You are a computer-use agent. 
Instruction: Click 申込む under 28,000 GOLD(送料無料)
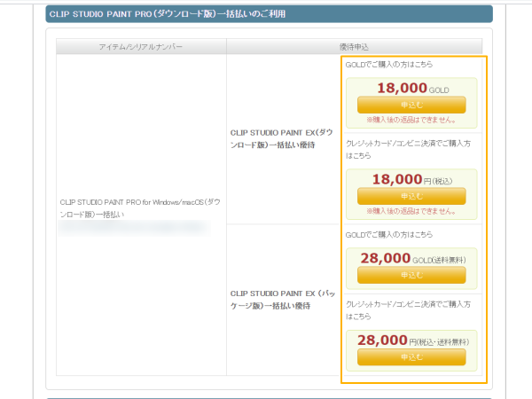411,275
